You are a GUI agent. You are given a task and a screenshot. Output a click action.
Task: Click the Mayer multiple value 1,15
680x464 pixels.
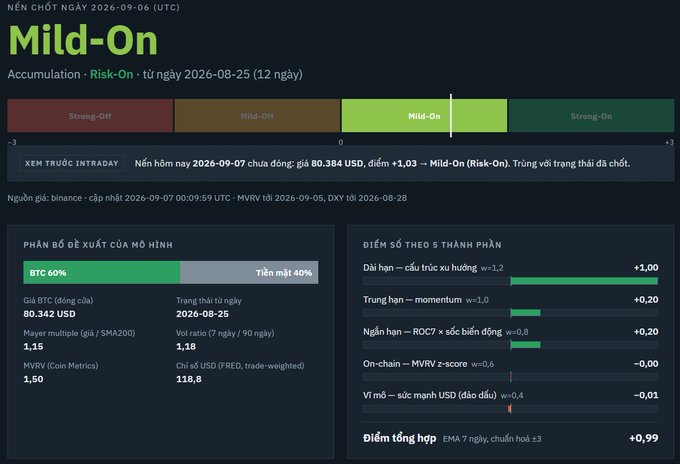pos(33,346)
